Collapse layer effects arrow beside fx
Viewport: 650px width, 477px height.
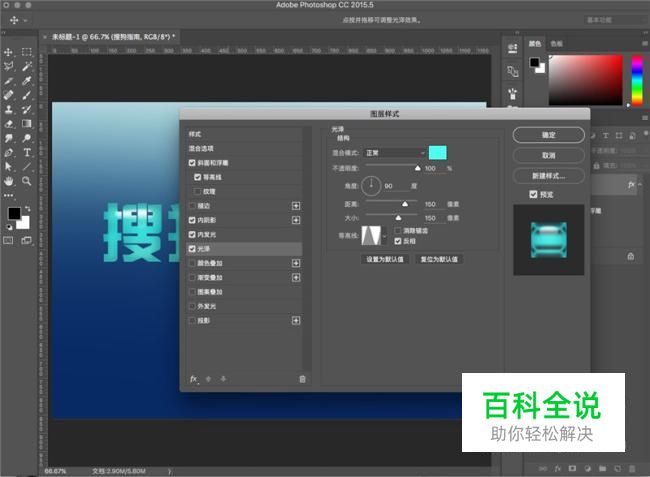pos(640,184)
